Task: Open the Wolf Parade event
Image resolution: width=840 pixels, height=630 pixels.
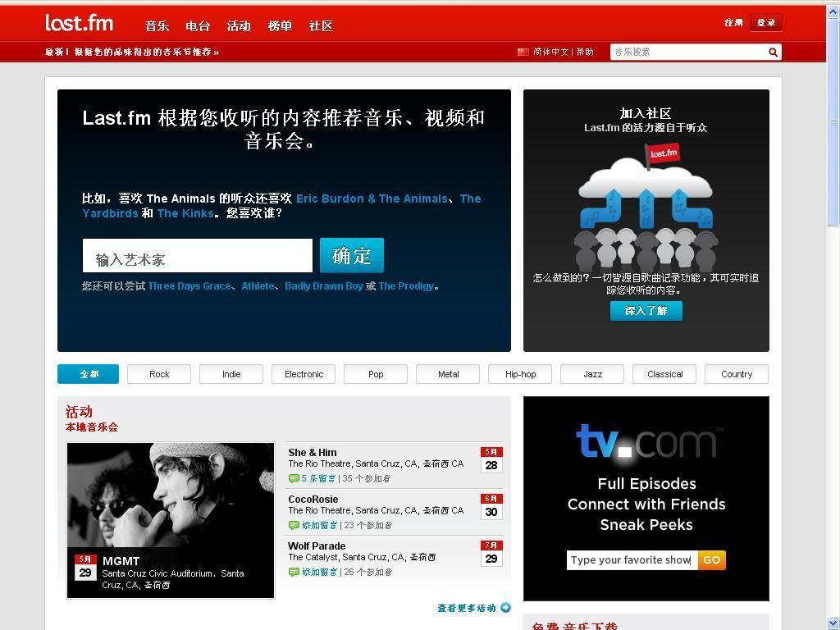Action: pyautogui.click(x=317, y=546)
